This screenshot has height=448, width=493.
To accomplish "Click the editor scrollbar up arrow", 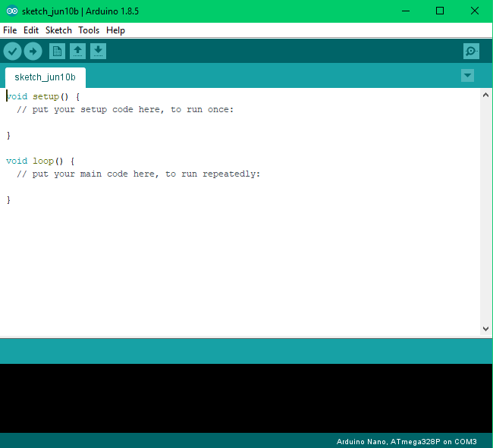I will click(x=485, y=95).
